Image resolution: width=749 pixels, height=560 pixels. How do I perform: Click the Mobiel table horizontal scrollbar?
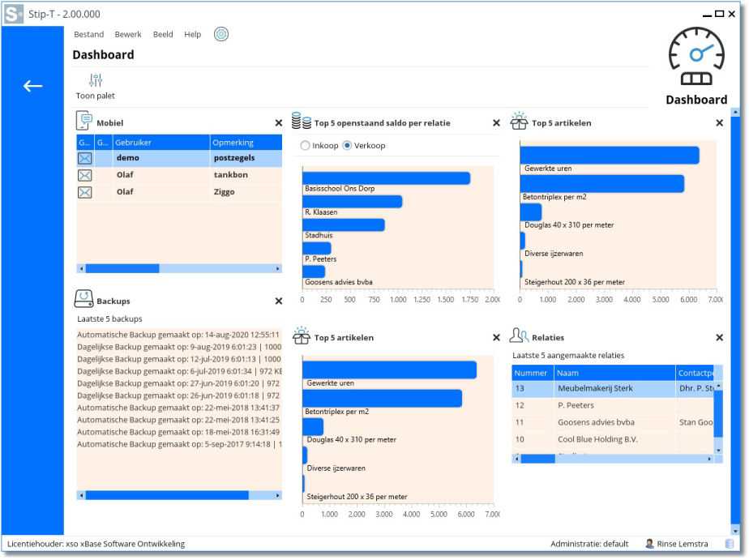tap(122, 268)
